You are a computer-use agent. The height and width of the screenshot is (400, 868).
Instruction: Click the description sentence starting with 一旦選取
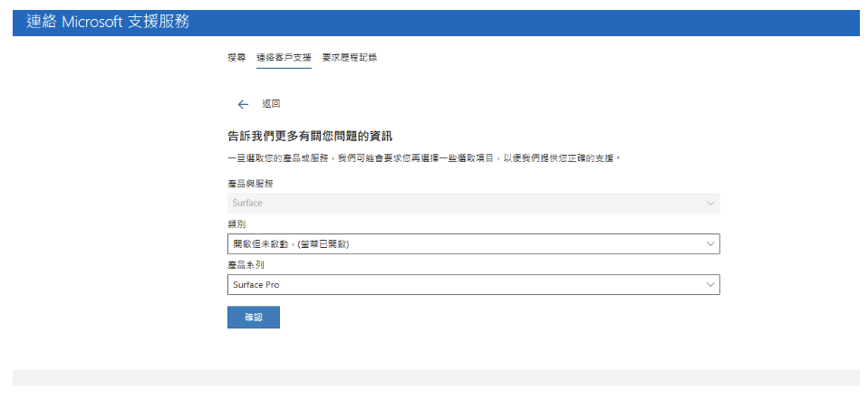click(423, 158)
